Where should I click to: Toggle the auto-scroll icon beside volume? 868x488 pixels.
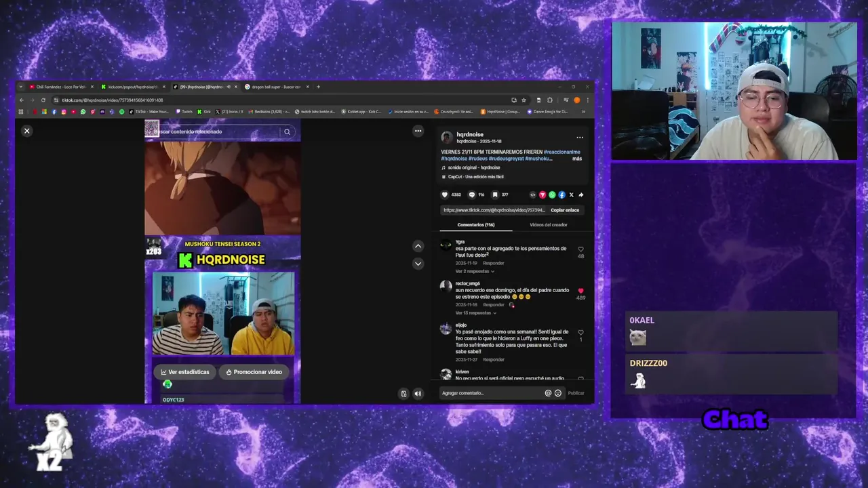(403, 393)
